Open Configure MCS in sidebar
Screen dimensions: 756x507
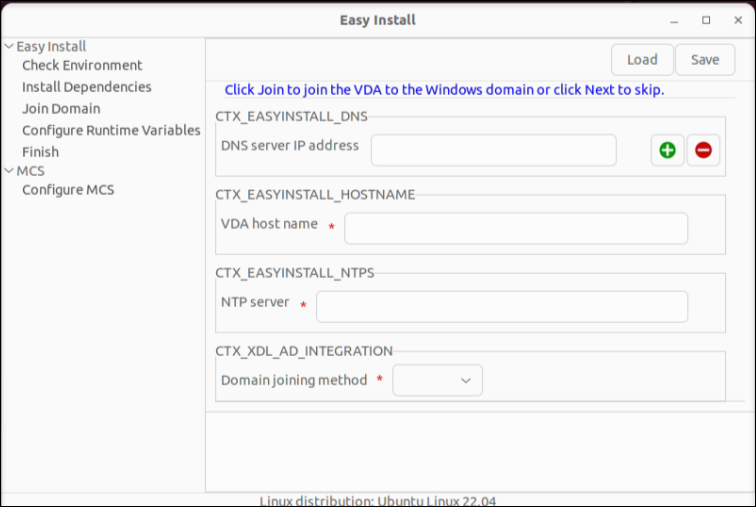68,190
